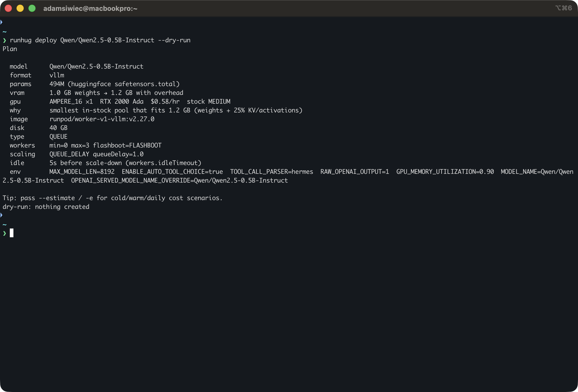
Task: Click env variable 'TOOL_CALL_PARSER=hermes'
Action: click(x=272, y=172)
